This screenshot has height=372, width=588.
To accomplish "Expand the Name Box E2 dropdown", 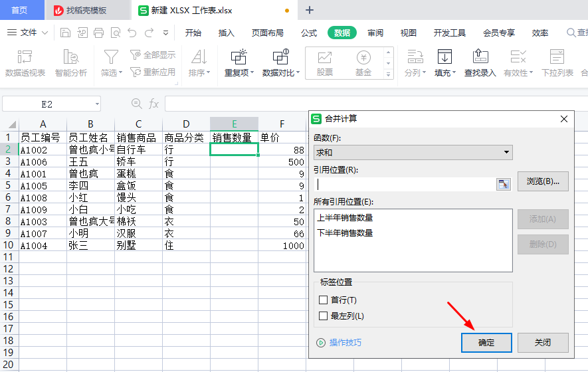I will 97,104.
